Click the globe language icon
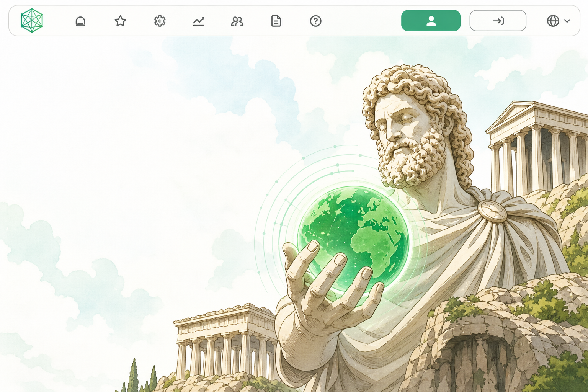 coord(553,21)
